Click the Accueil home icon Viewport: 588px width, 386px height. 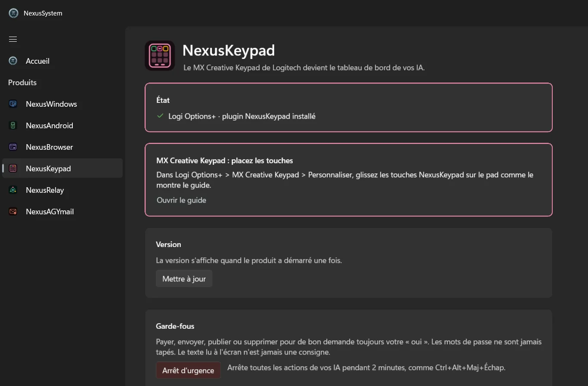(x=13, y=61)
